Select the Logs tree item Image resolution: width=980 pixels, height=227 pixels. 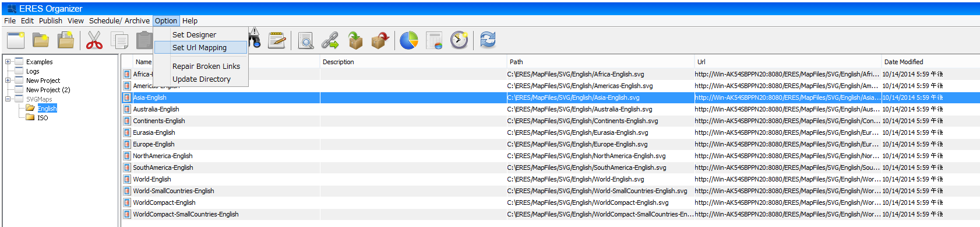[33, 71]
